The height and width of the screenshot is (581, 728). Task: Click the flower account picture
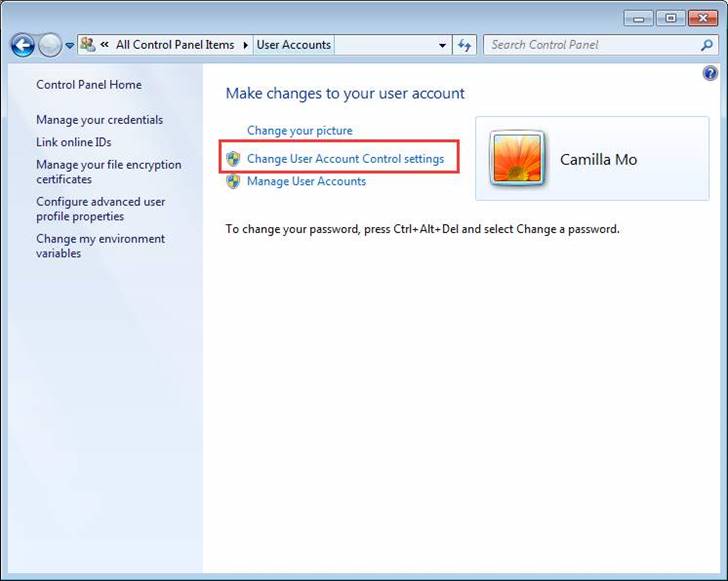[517, 158]
